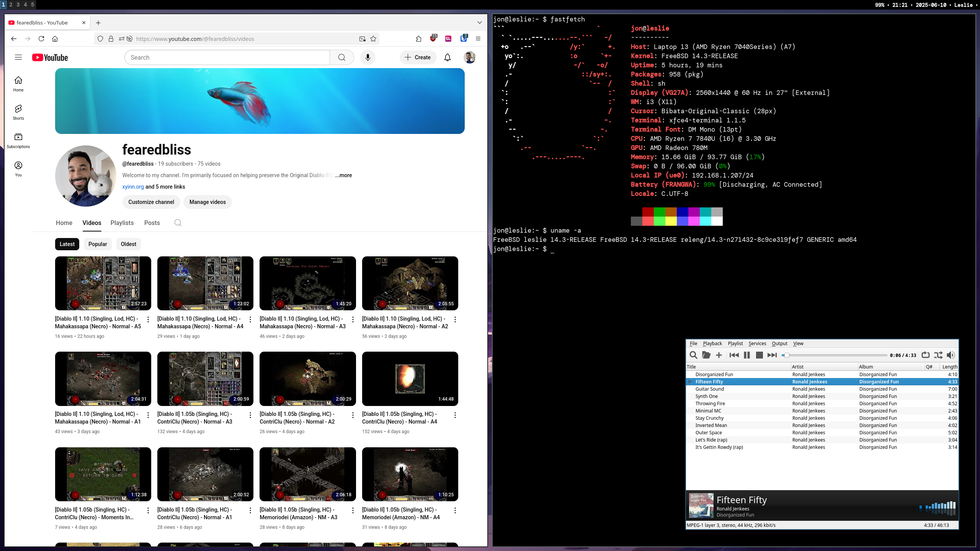980x551 pixels.
Task: Open the xyinn.org link
Action: 133,187
